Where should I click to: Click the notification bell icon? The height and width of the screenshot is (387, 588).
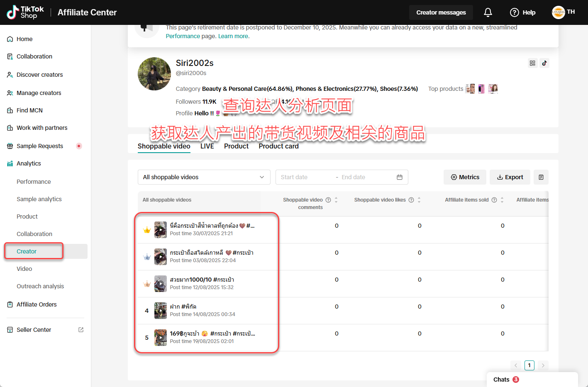488,12
